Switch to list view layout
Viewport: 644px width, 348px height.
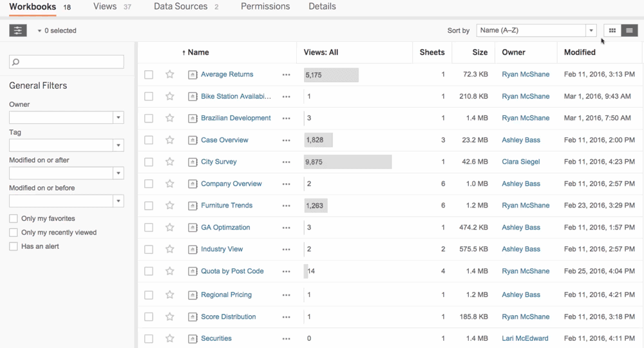[629, 30]
